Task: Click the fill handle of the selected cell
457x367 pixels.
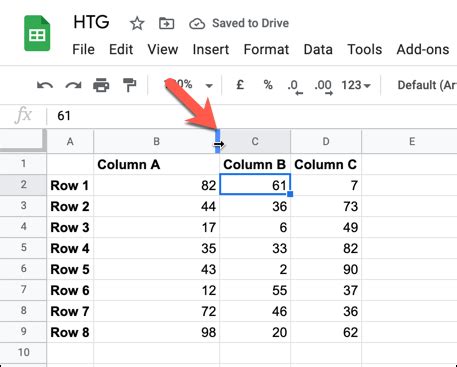Action: [x=290, y=194]
